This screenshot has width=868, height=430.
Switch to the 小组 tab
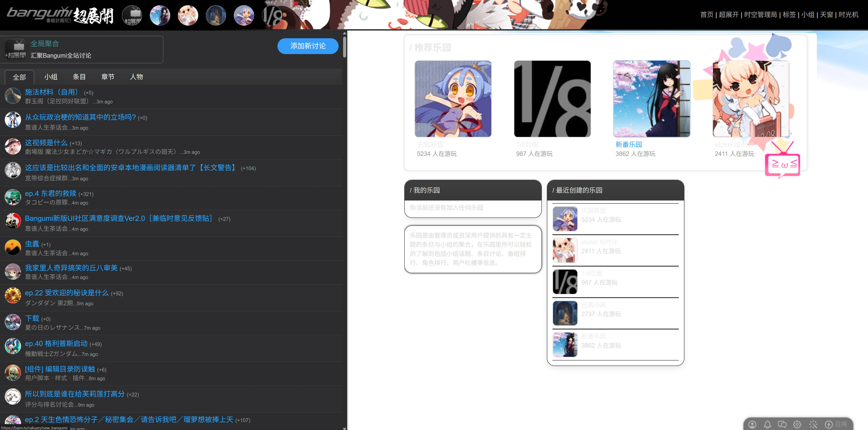click(51, 77)
